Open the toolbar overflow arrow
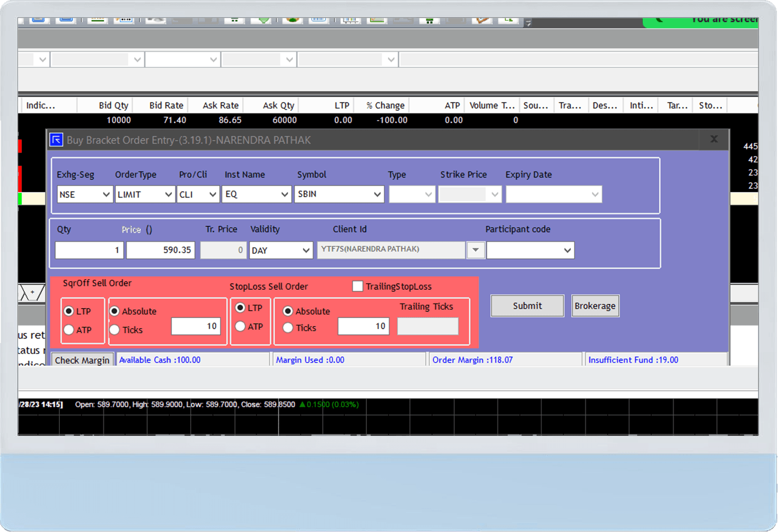The height and width of the screenshot is (532, 778). [528, 22]
